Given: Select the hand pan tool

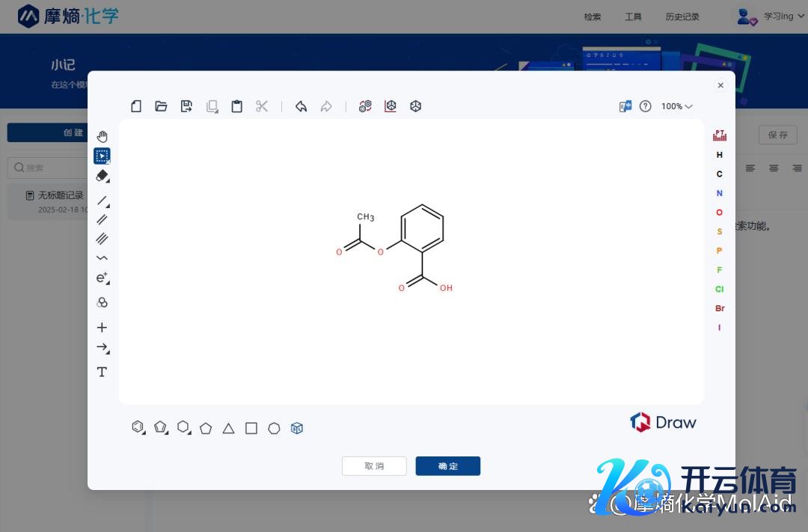Looking at the screenshot, I should 102,136.
